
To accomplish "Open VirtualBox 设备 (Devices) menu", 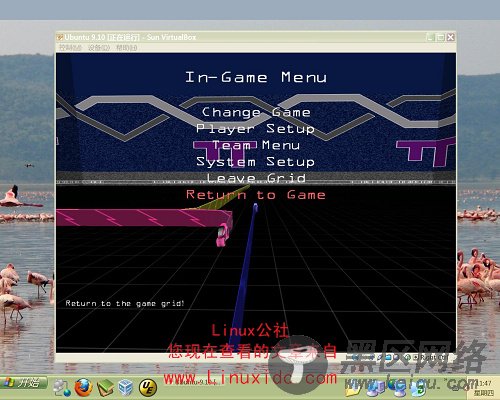I will pyautogui.click(x=99, y=48).
